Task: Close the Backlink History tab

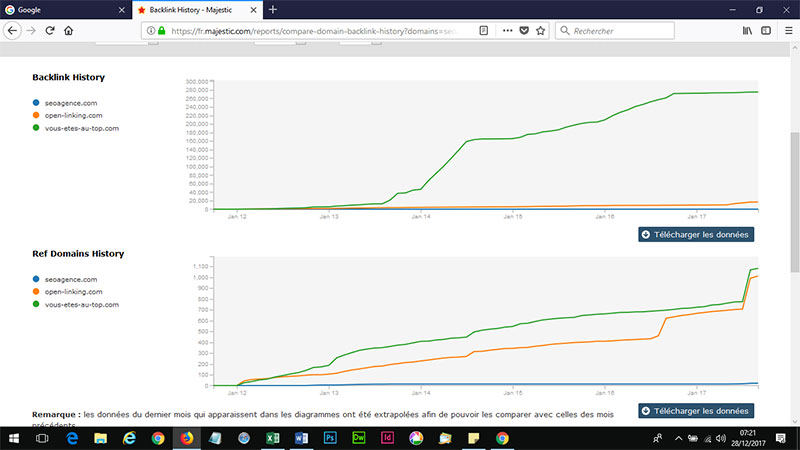Action: tap(253, 10)
